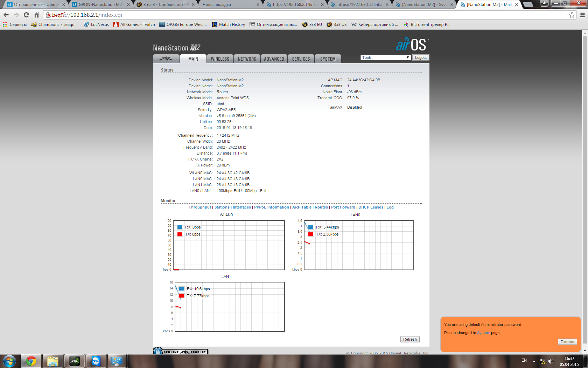Open TeamViewer from the taskbar
The width and height of the screenshot is (588, 368).
tap(96, 361)
